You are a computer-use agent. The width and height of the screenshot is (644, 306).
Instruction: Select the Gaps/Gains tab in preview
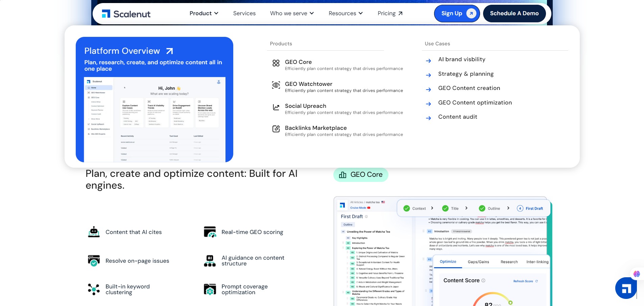coord(478,262)
